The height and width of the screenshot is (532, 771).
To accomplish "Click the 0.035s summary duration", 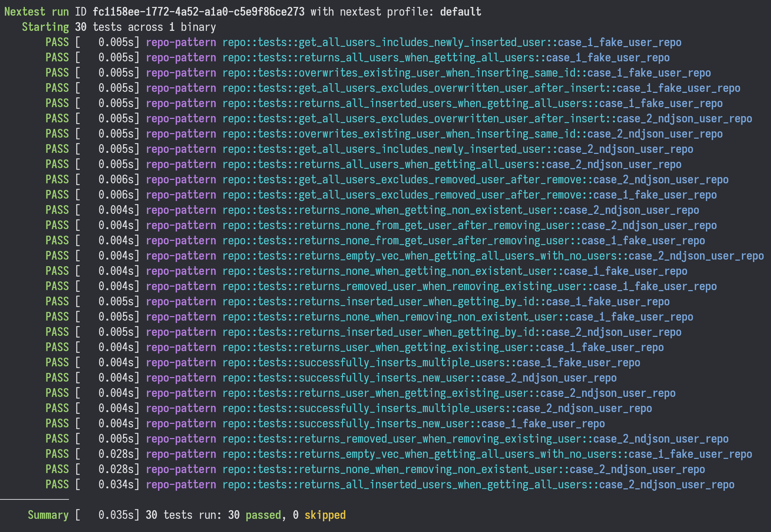I will [116, 515].
